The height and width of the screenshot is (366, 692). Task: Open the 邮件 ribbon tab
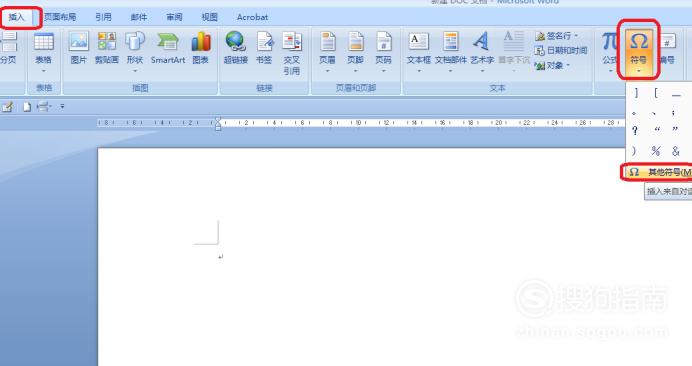click(139, 17)
